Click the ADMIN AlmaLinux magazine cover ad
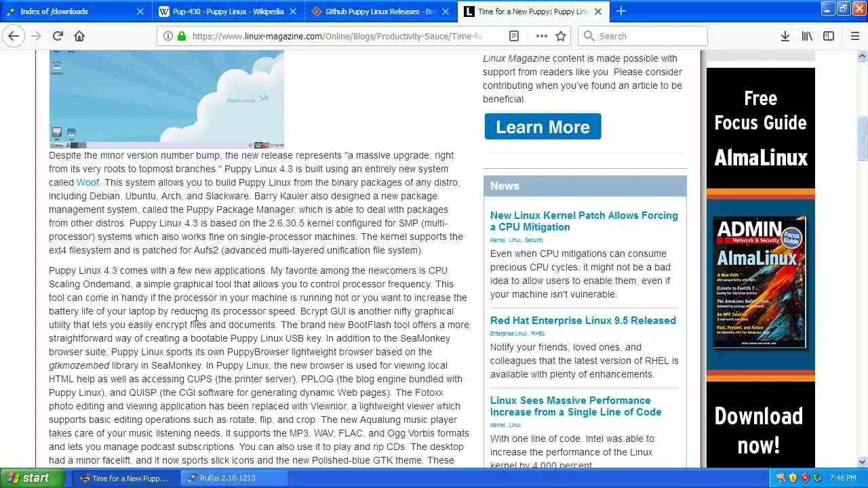The image size is (868, 488). click(759, 283)
